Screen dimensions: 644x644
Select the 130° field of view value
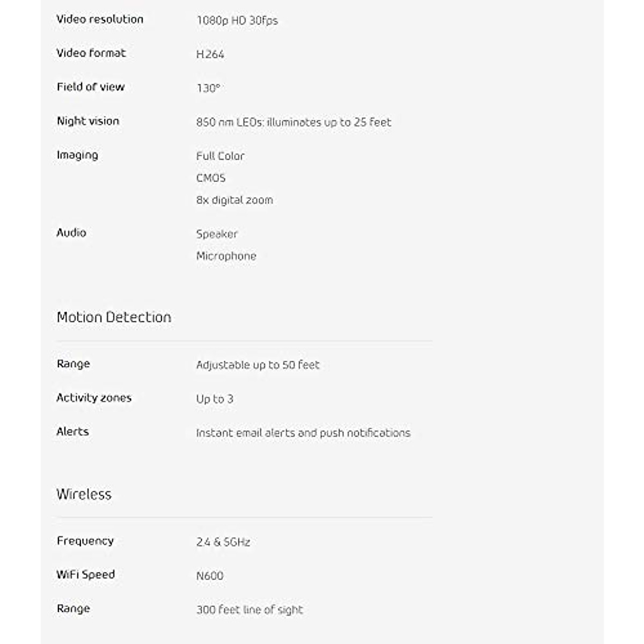(208, 88)
